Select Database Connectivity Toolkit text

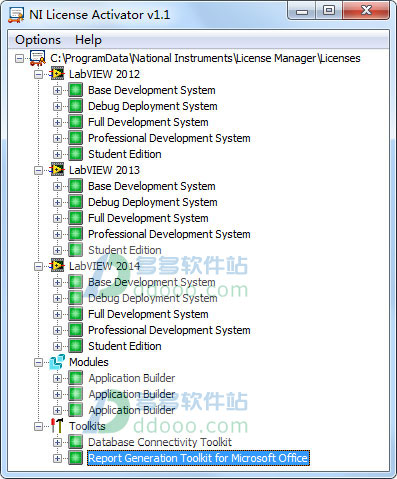(x=160, y=442)
